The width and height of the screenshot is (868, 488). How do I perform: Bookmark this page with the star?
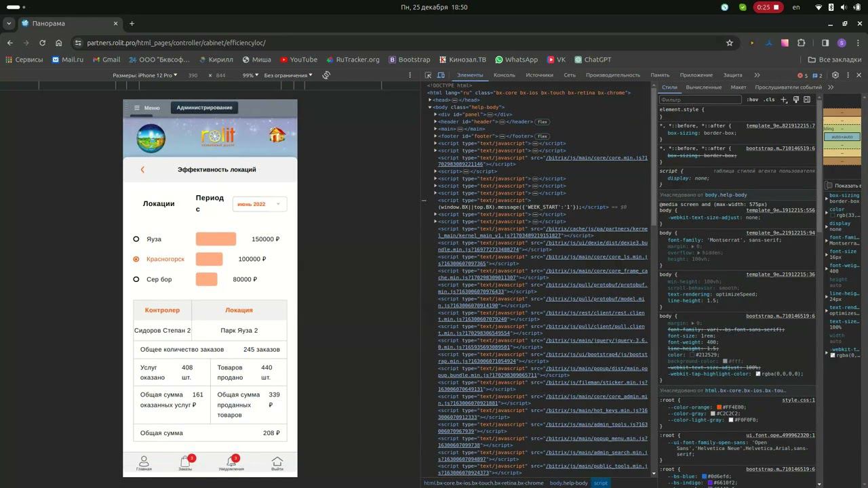point(730,43)
